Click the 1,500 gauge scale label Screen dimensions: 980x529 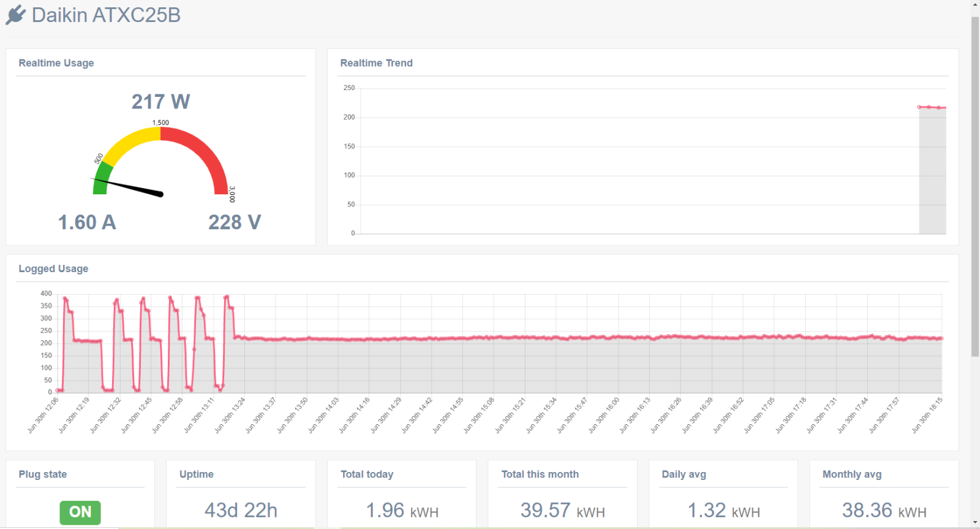click(x=160, y=123)
